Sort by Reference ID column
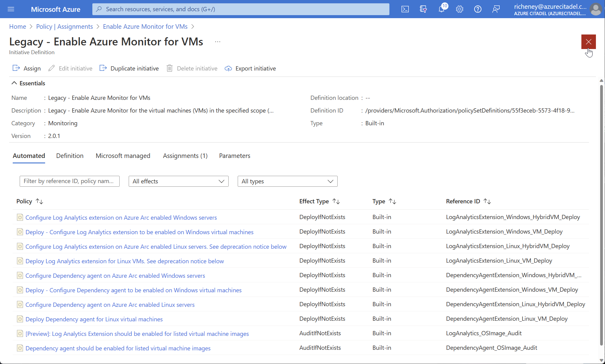The width and height of the screenshot is (605, 364). [487, 201]
